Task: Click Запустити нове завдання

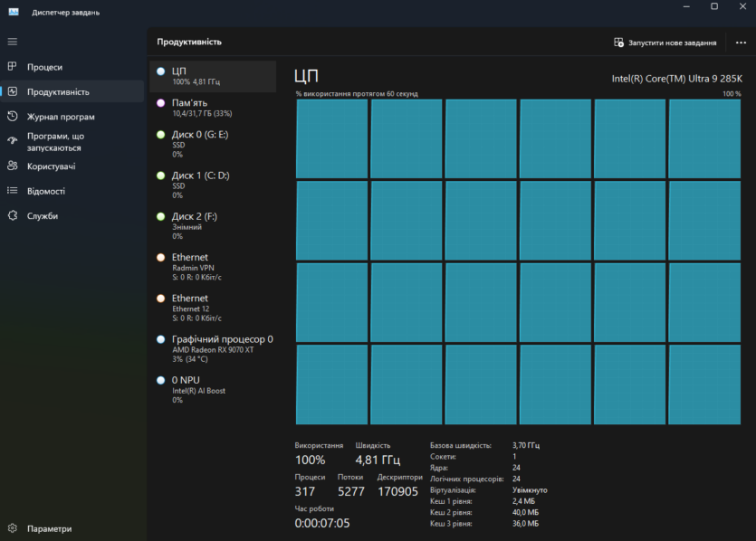Action: 665,43
